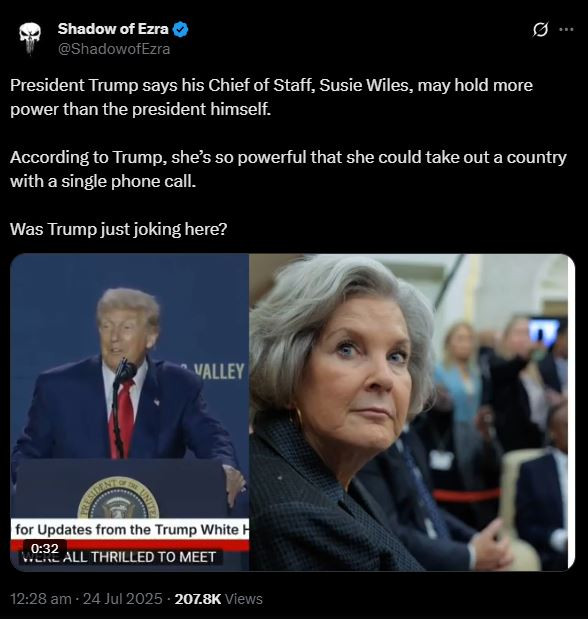This screenshot has width=588, height=619.
Task: Select the Susie Wiles opening paragraph
Action: (271, 97)
